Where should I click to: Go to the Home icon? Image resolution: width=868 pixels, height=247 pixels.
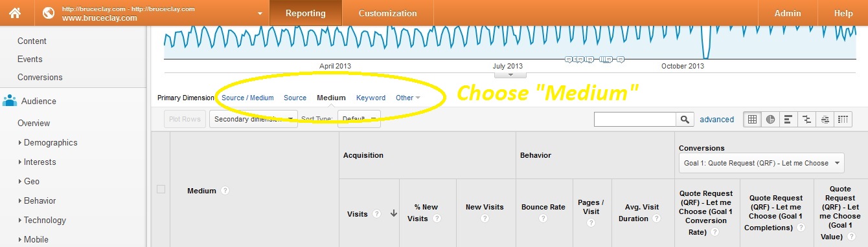click(x=14, y=13)
